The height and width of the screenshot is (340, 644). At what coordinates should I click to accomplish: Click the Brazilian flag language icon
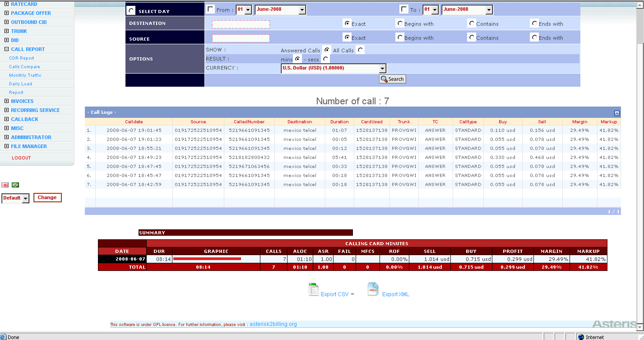click(15, 185)
